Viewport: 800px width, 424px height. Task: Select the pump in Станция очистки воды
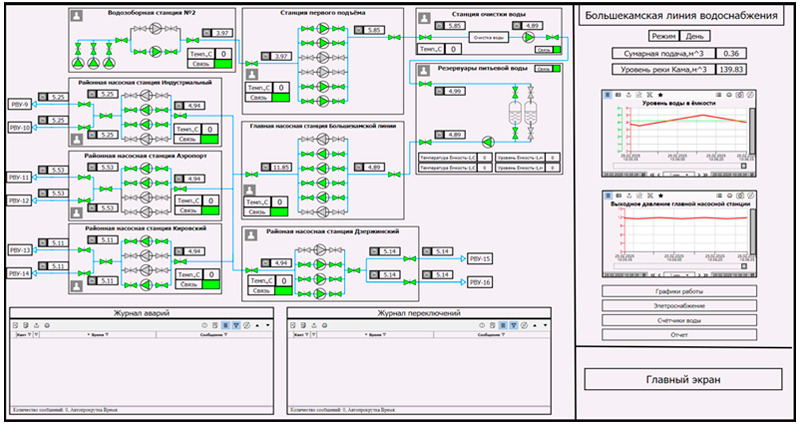click(529, 37)
